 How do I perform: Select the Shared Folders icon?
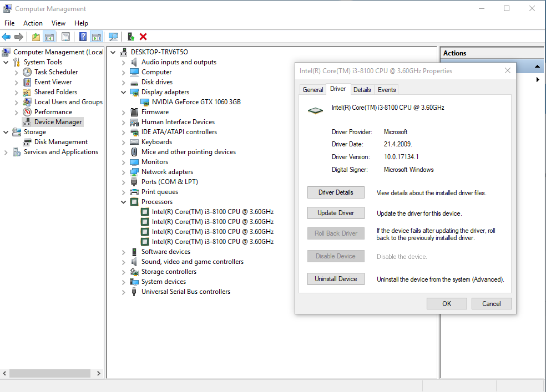(27, 92)
